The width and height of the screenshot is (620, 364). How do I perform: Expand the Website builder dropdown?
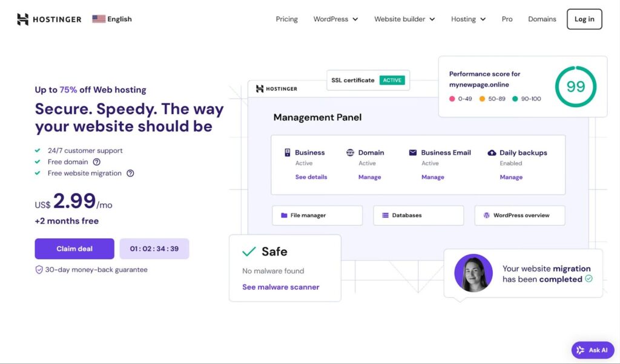404,19
